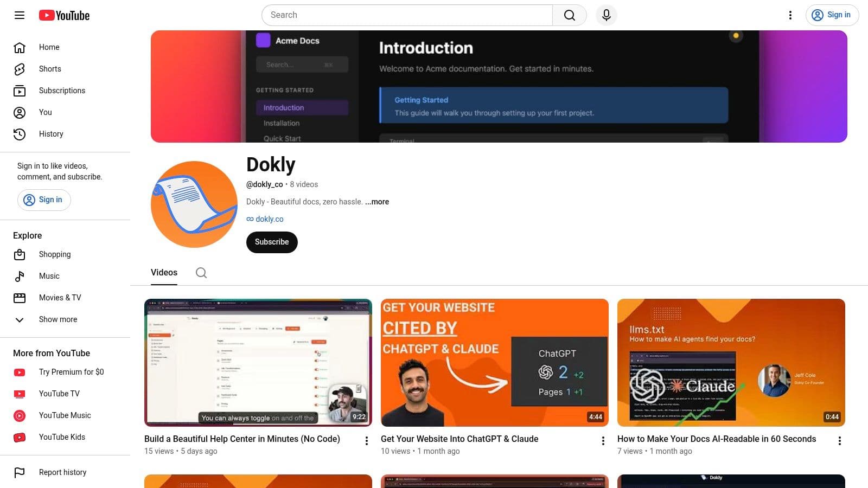Click the sidebar Sign in button
Screen dimensions: 868x488
click(44, 200)
